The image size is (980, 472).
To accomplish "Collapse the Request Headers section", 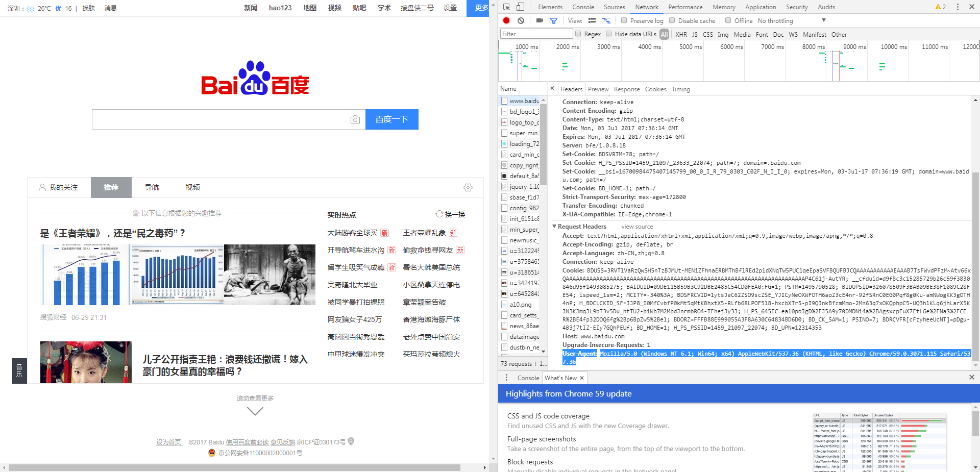I will click(554, 227).
